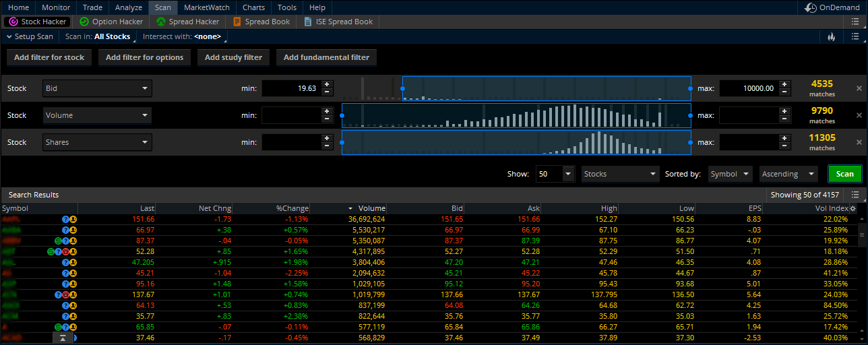Open the column settings gear icon by Vol Index

click(x=853, y=208)
